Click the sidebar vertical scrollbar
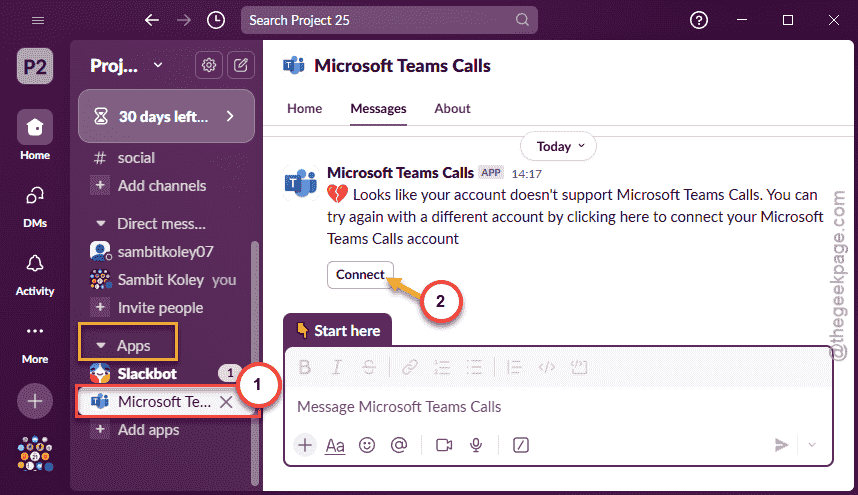The image size is (858, 495). 254,363
